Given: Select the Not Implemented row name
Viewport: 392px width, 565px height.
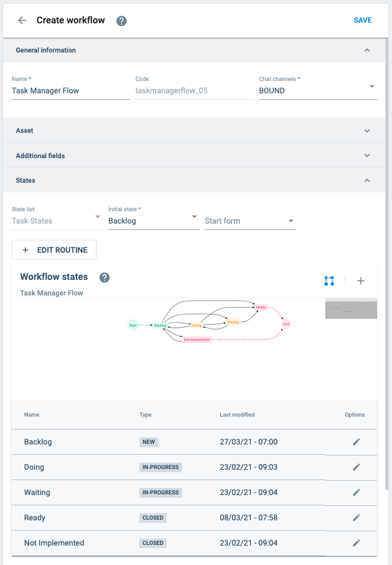Looking at the screenshot, I should coord(54,543).
